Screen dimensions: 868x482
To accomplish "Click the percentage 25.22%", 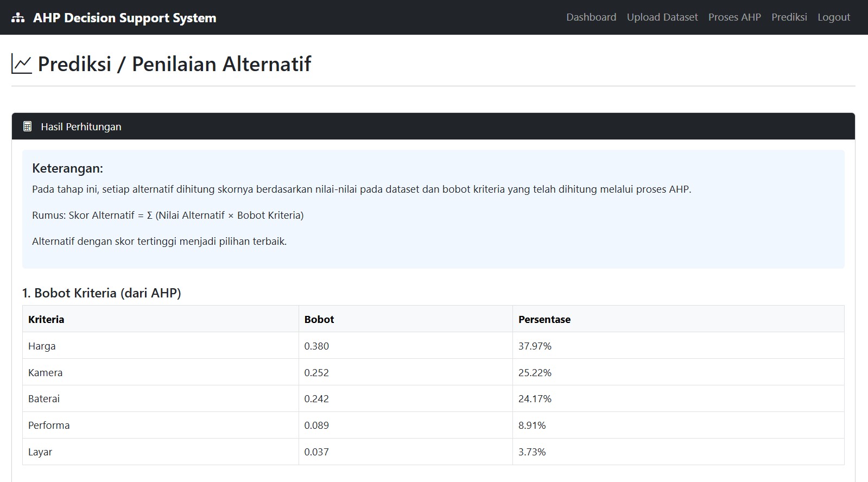I will point(535,373).
